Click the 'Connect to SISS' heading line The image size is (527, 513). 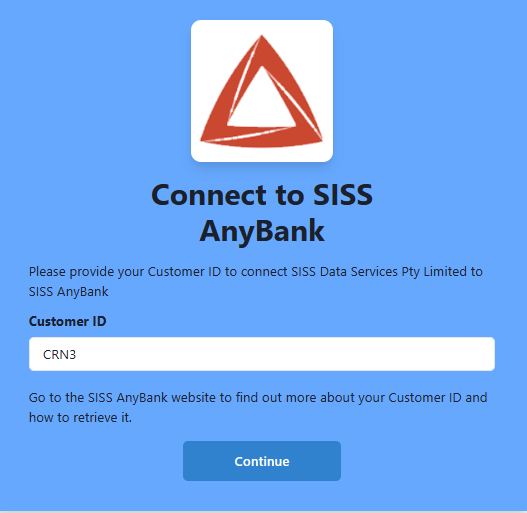tap(262, 195)
